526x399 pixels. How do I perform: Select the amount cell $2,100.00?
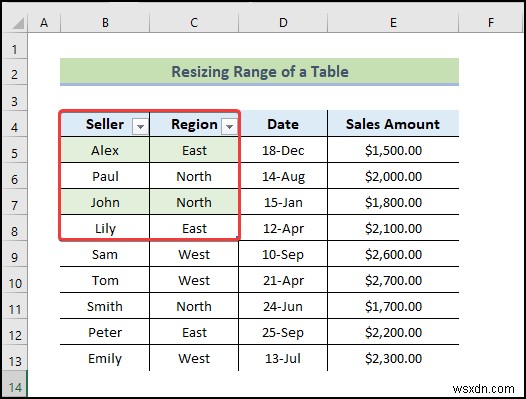(x=393, y=228)
